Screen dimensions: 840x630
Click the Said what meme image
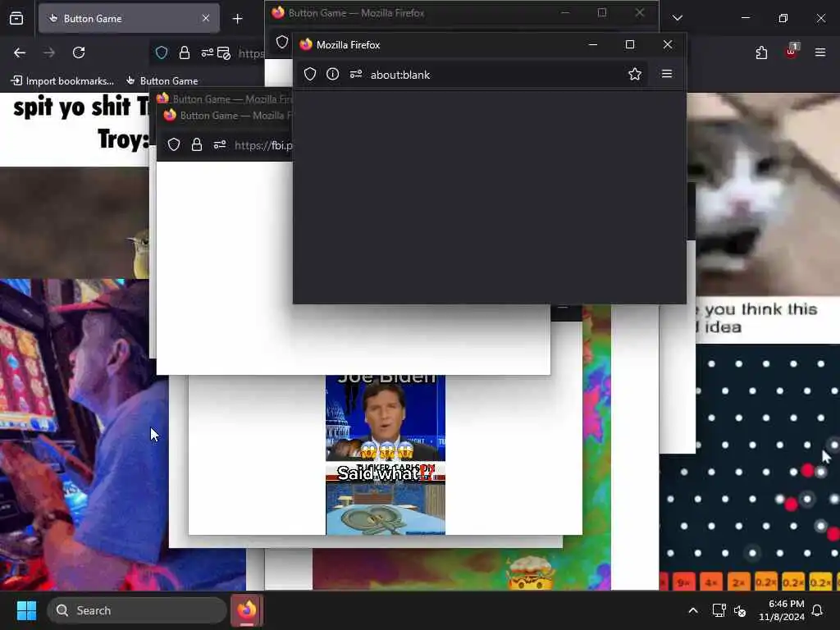point(386,498)
